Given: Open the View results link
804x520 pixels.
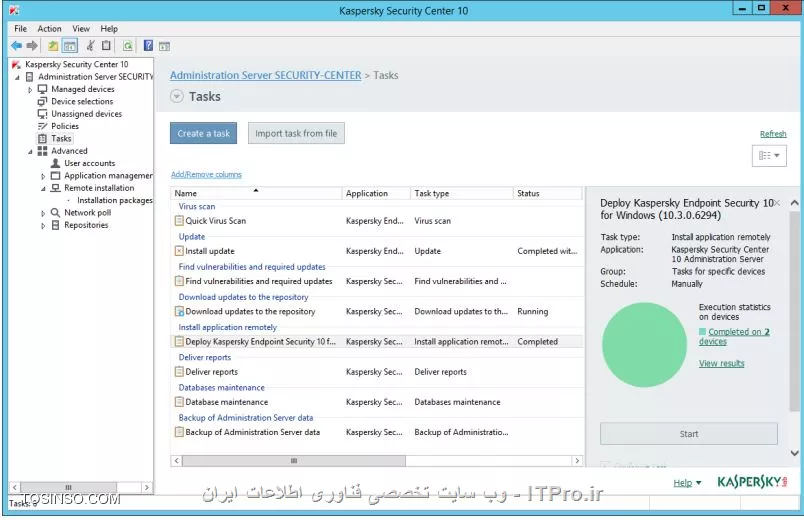Looking at the screenshot, I should [x=721, y=363].
